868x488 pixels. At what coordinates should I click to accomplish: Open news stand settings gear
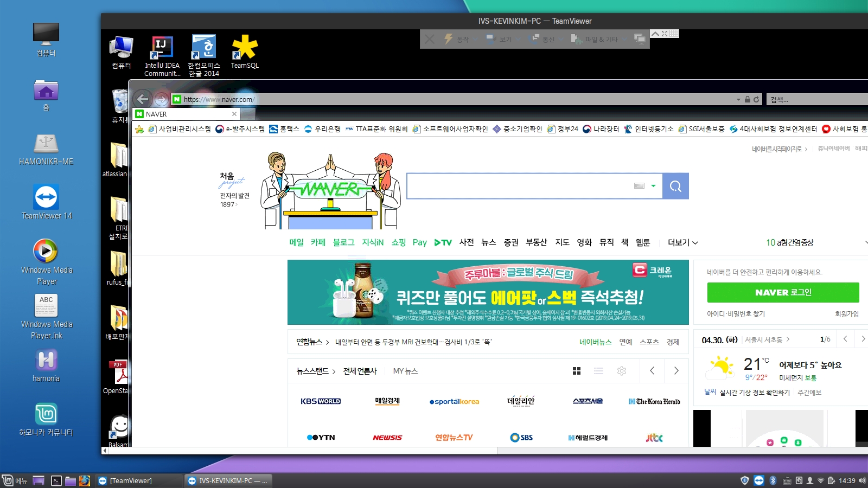622,371
